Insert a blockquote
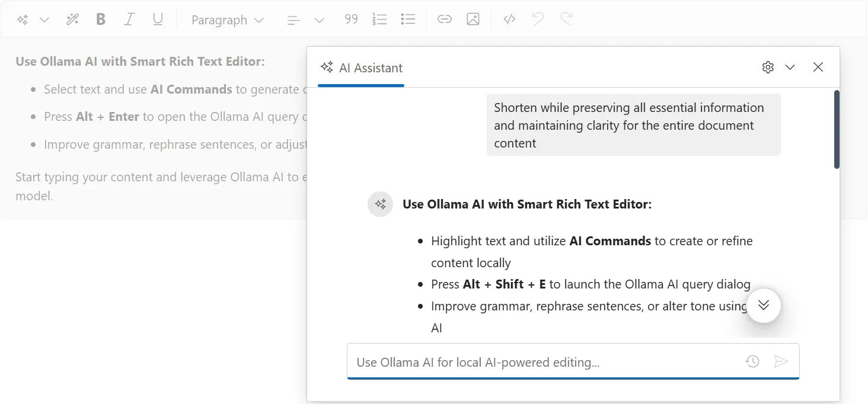The width and height of the screenshot is (868, 404). [351, 20]
